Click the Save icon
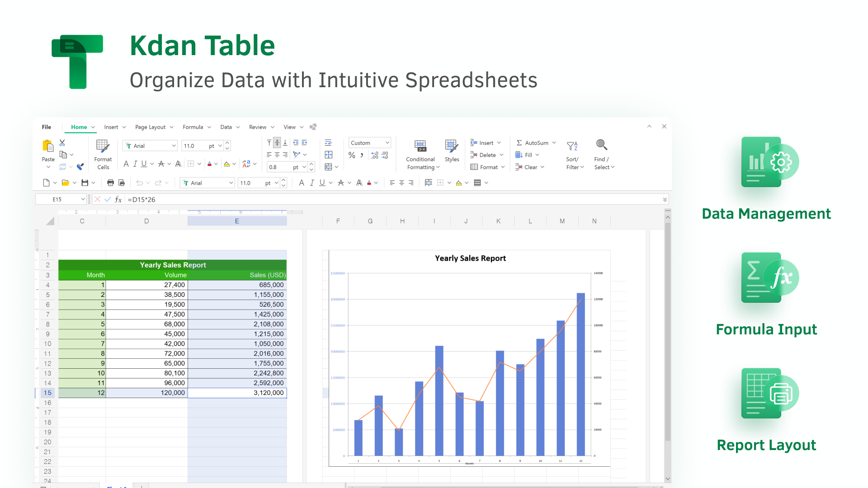Viewport: 868px width, 488px height. click(x=85, y=183)
